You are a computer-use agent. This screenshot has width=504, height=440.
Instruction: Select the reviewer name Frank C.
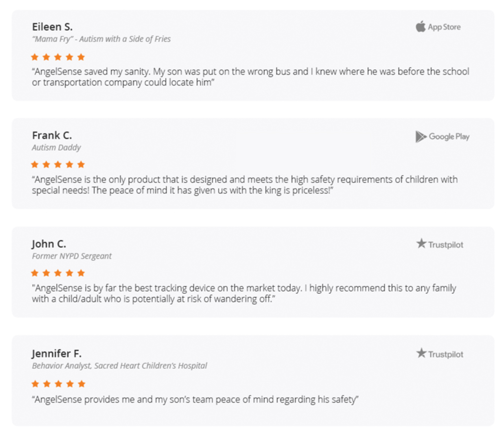click(x=52, y=135)
